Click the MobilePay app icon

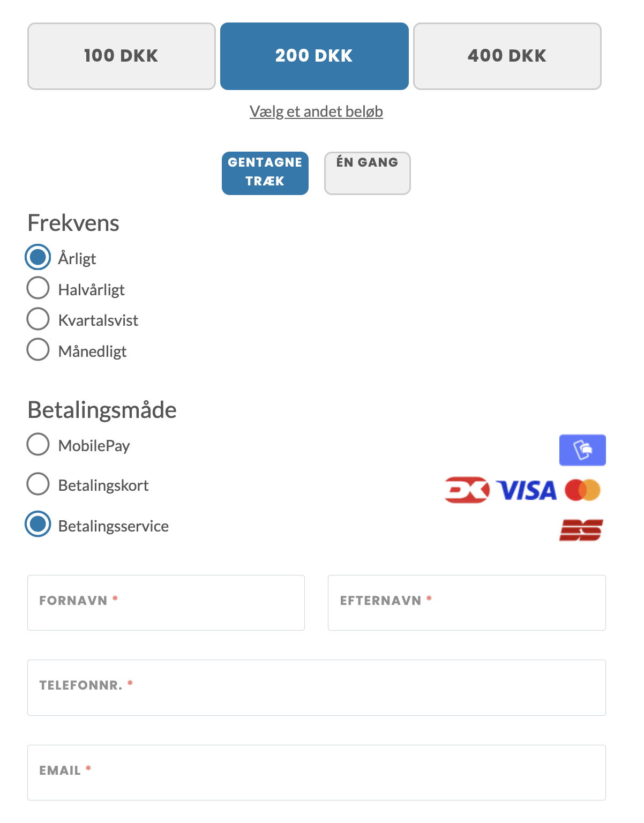[582, 450]
